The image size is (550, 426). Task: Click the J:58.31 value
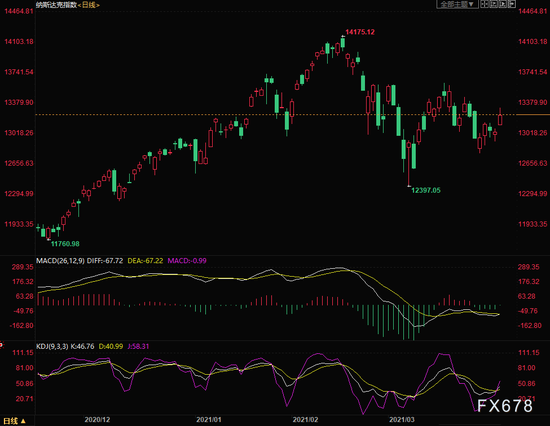click(x=138, y=346)
